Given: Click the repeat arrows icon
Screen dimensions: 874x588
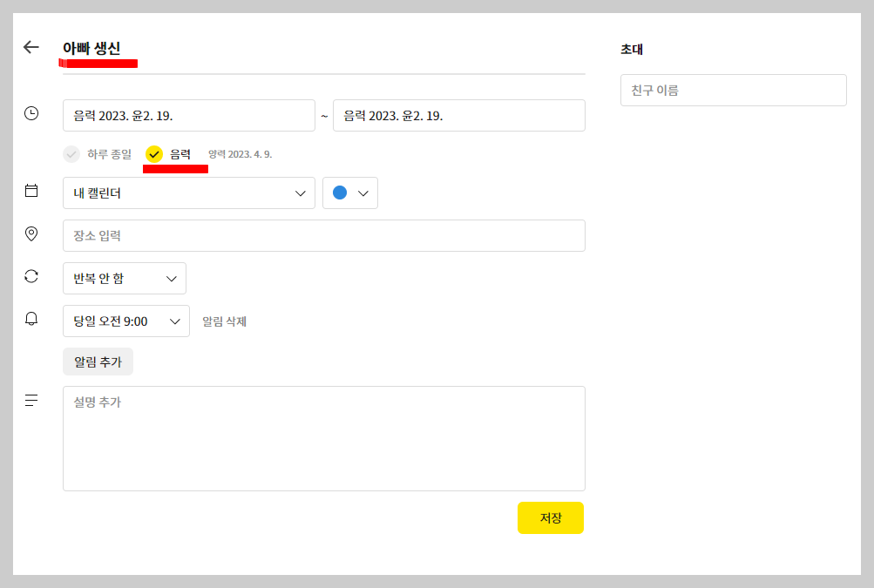Looking at the screenshot, I should (x=31, y=275).
